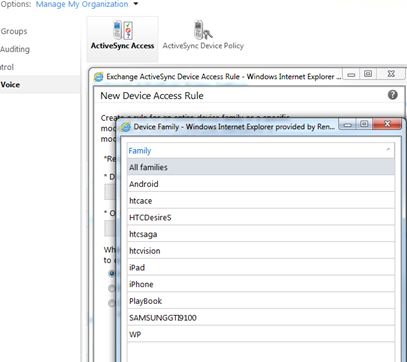Close the Exchange ActiveSync Device Access Rule window

coord(392,74)
